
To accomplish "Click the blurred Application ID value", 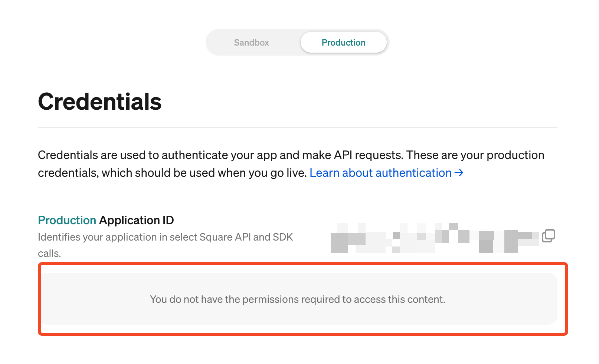I will 434,238.
